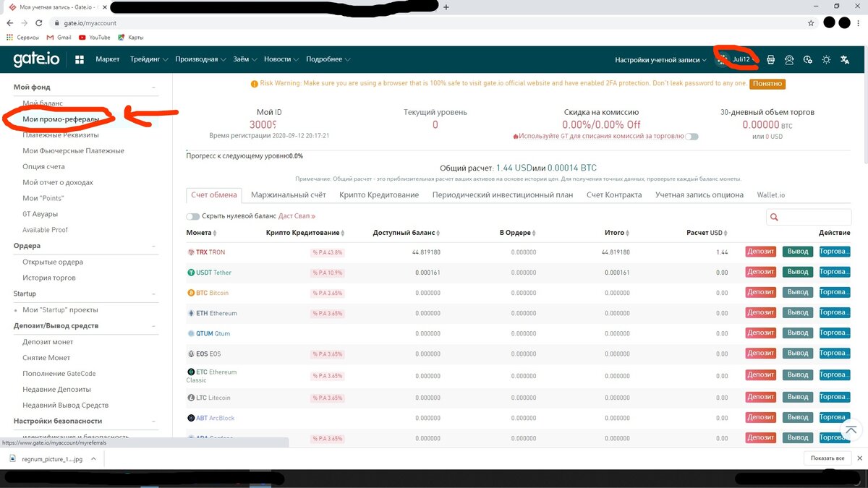
Task: Expand the Подробнее menu
Action: pos(328,59)
